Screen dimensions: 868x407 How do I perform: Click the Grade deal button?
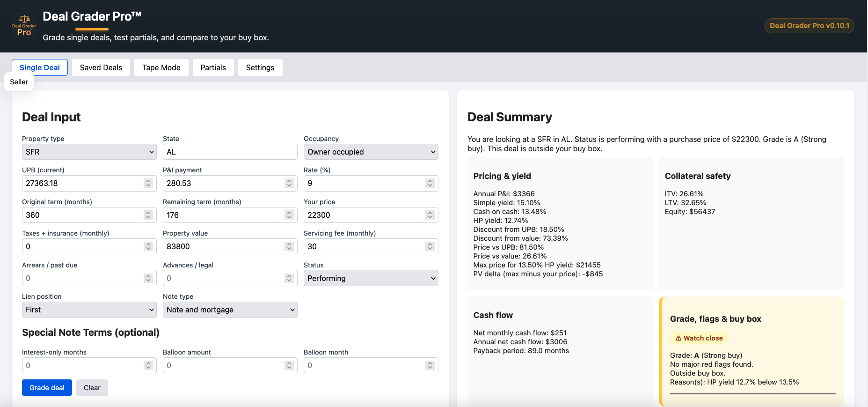point(47,388)
